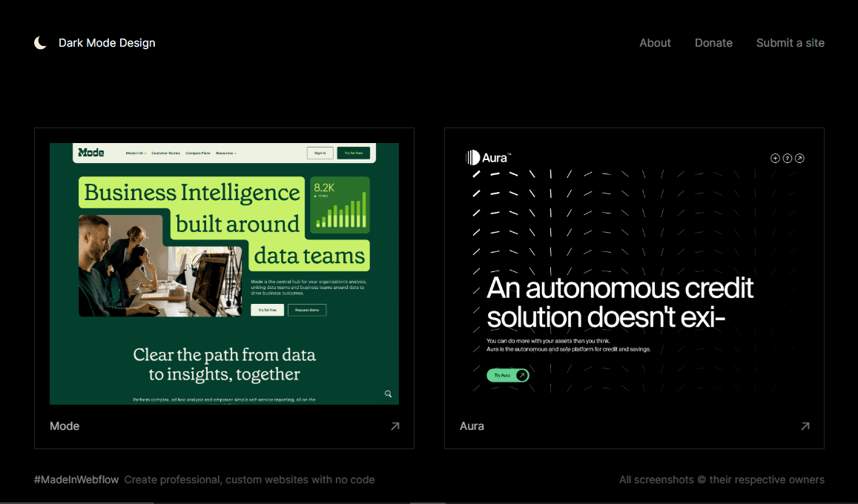The height and width of the screenshot is (504, 858).
Task: Click Request demo button in Mode screenshot
Action: click(307, 310)
